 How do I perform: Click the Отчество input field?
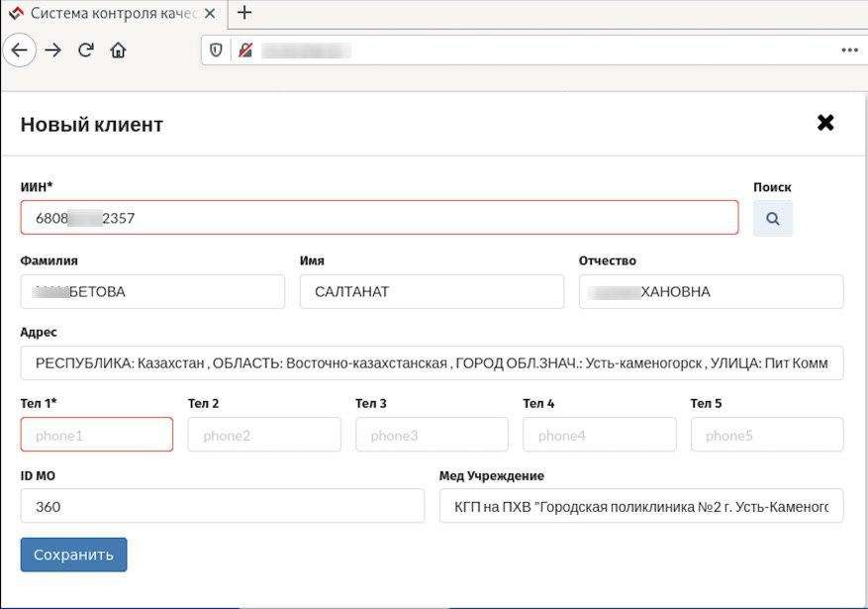[711, 291]
